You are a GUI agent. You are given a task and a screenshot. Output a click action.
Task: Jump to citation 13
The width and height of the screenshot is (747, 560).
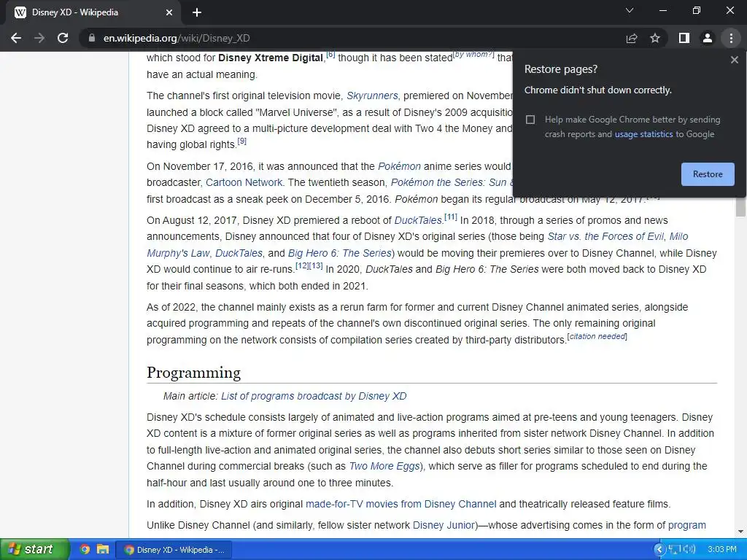(x=316, y=265)
